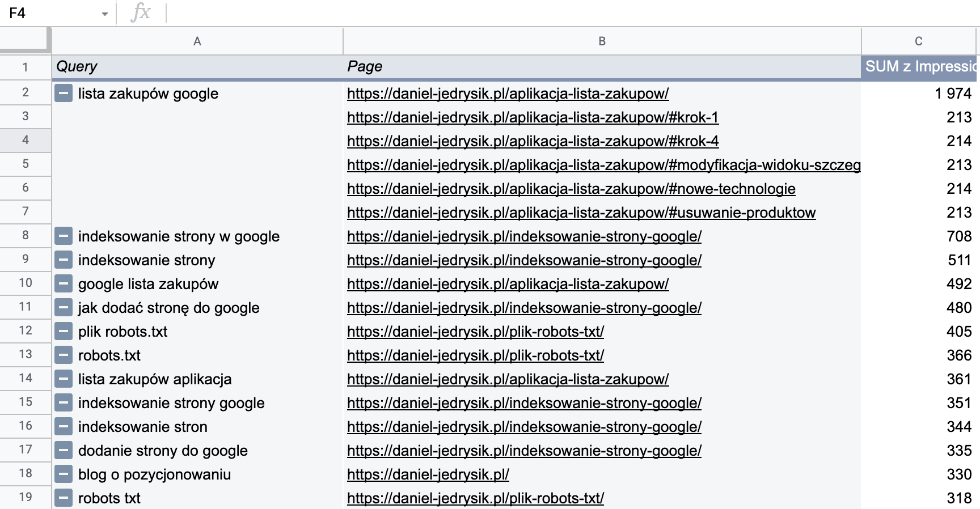Click the cell with value 492
980x509 pixels.
pyautogui.click(x=919, y=283)
